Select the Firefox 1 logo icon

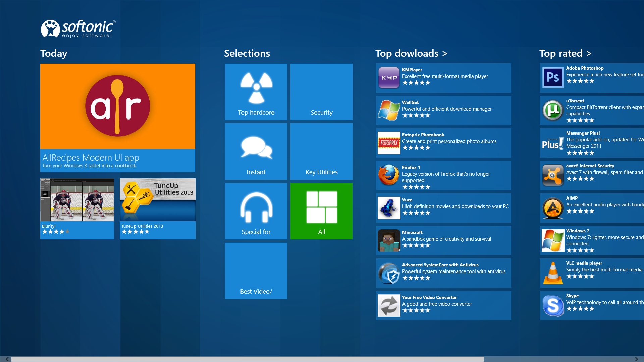click(x=389, y=175)
